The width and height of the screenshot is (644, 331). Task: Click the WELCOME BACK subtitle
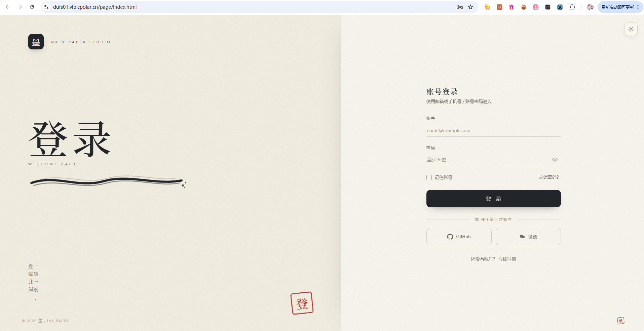point(52,164)
